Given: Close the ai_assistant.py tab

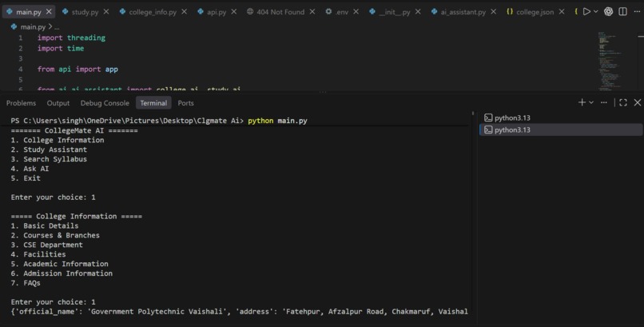Looking at the screenshot, I should click(x=493, y=12).
